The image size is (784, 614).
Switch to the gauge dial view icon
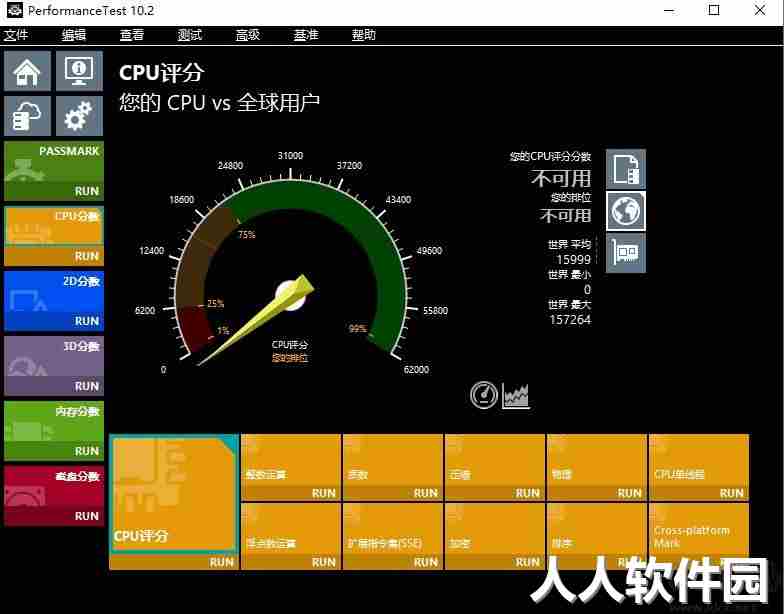pos(484,395)
